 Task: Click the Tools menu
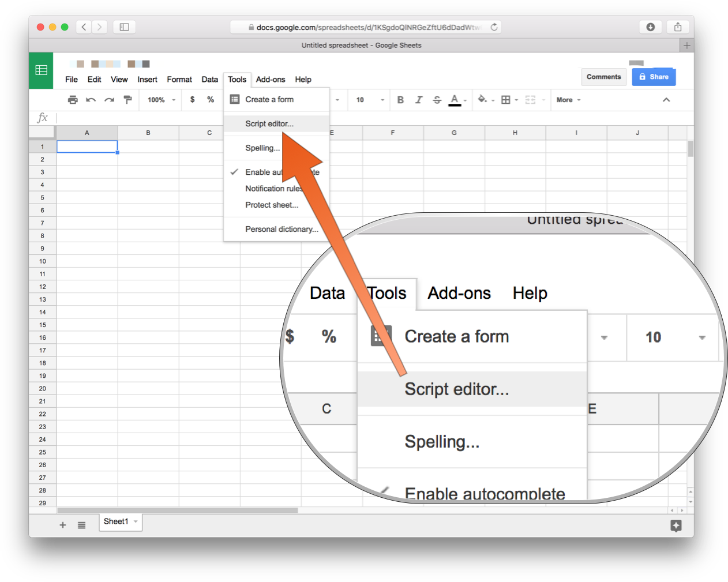[x=237, y=80]
